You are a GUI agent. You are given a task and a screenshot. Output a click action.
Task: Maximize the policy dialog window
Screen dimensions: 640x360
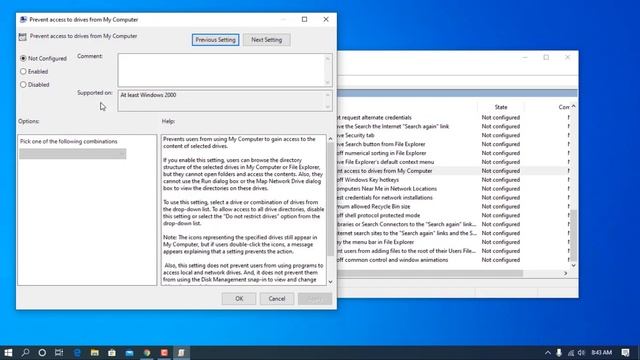[304, 19]
